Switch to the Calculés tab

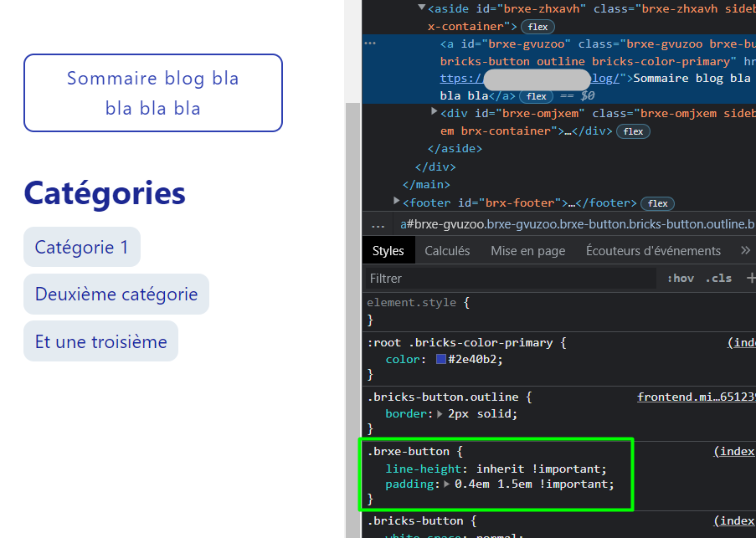[447, 250]
